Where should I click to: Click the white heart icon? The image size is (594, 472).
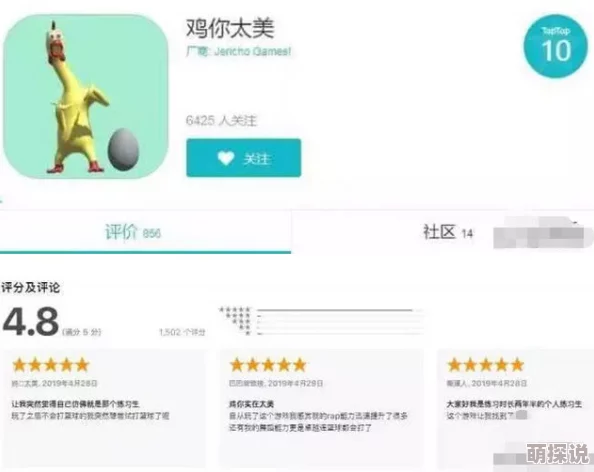point(226,158)
